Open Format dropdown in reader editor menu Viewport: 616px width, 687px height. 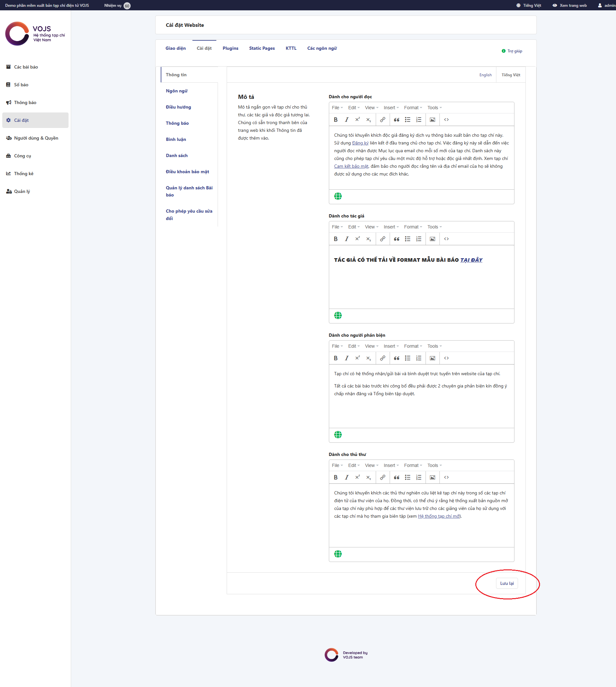413,108
